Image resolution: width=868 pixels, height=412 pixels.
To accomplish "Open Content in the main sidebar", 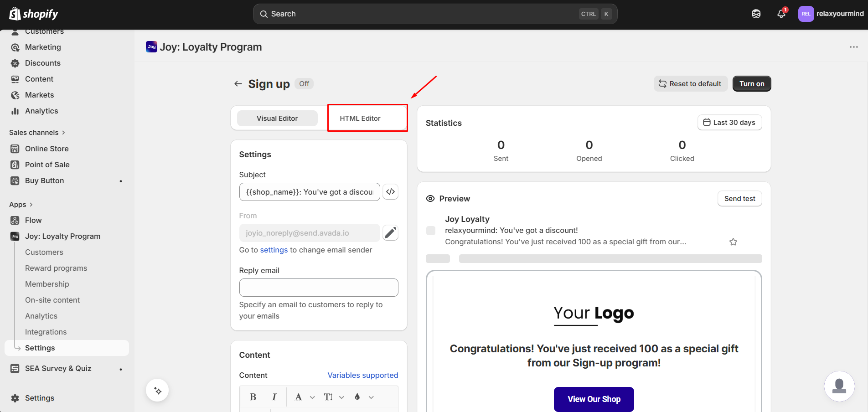I will tap(39, 79).
